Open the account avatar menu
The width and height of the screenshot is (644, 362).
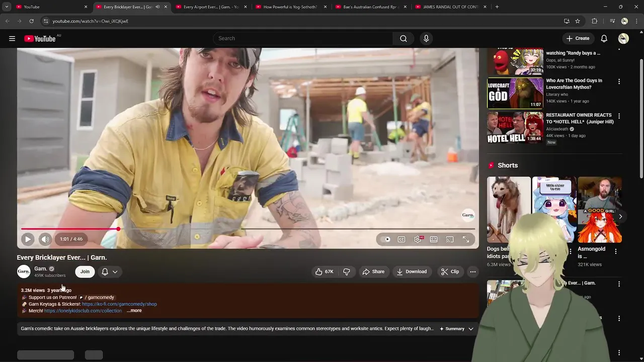[x=623, y=38]
